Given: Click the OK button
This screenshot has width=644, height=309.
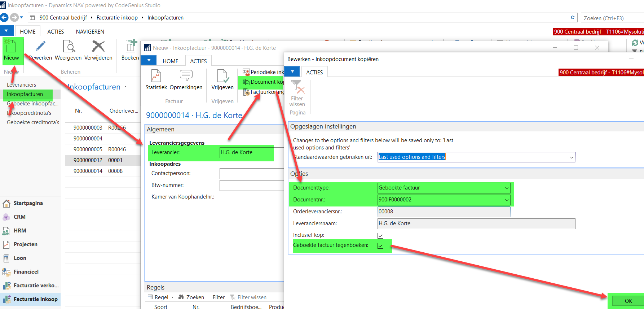Looking at the screenshot, I should point(628,301).
